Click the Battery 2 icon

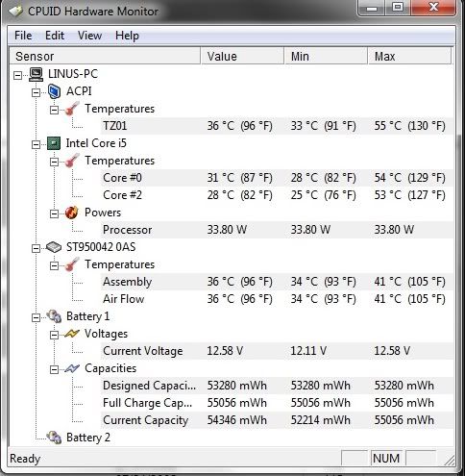54,438
